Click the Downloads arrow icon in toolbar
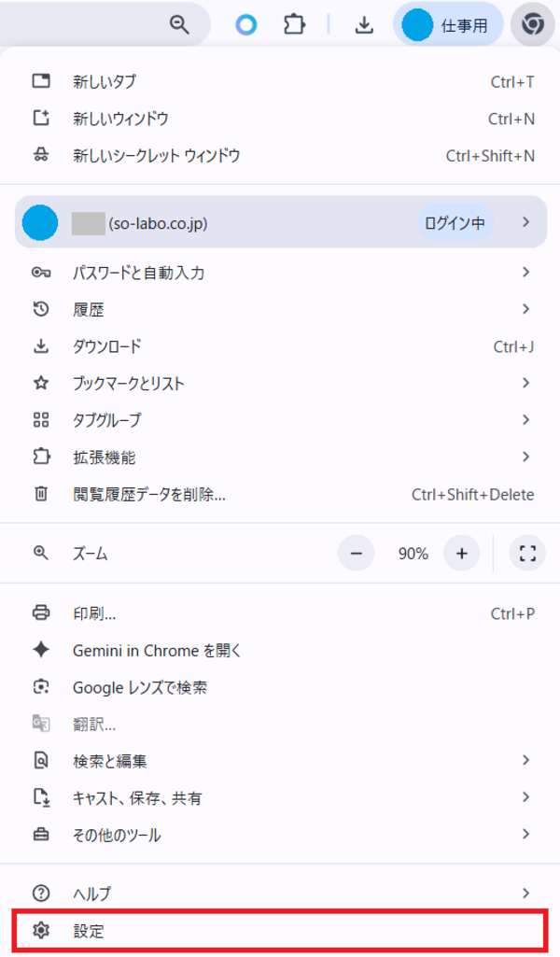The height and width of the screenshot is (957, 560). 364,24
